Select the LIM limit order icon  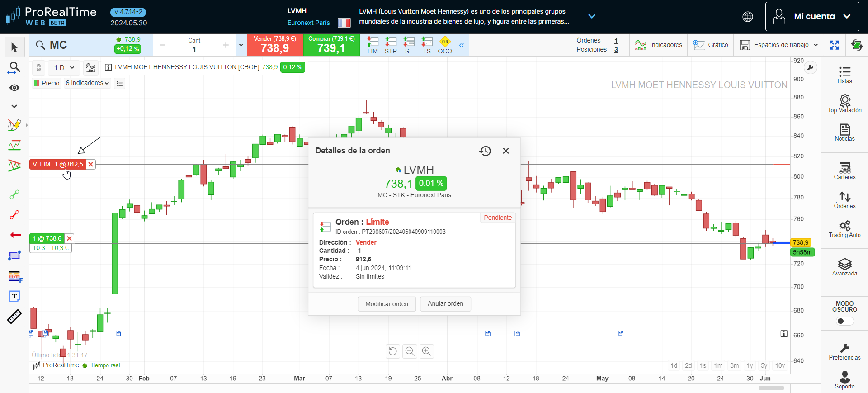pos(373,45)
